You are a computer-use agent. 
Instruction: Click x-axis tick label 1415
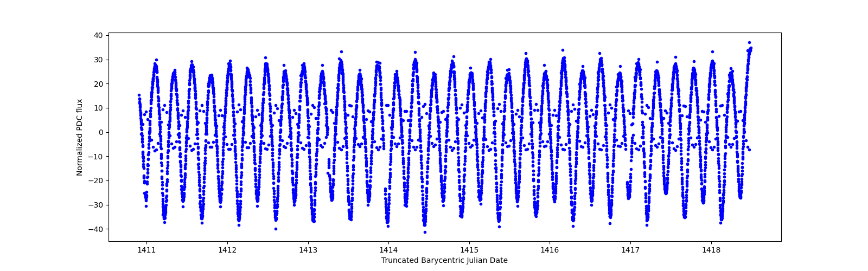[469, 250]
